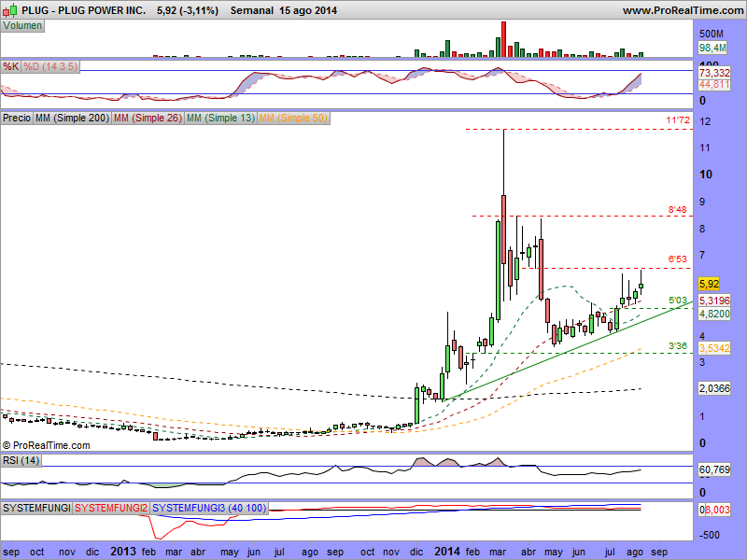Select the MM (Simple 200) average label
Image resolution: width=747 pixels, height=560 pixels.
point(72,118)
